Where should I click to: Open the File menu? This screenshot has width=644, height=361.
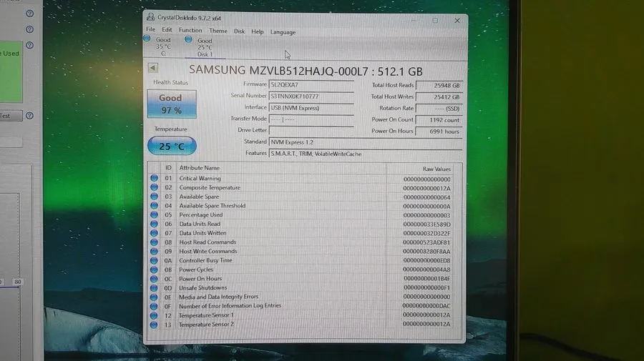151,29
